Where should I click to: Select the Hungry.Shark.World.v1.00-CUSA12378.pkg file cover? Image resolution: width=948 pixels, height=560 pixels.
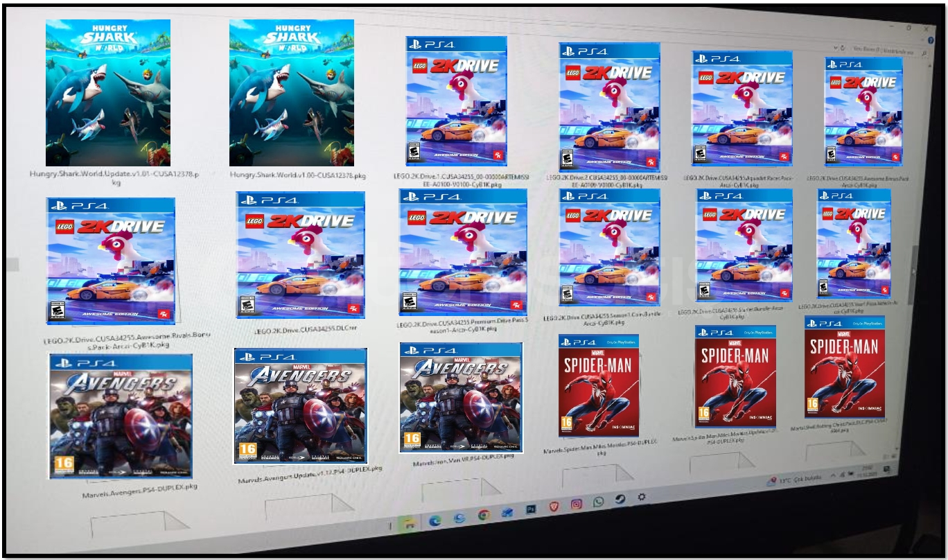(292, 92)
